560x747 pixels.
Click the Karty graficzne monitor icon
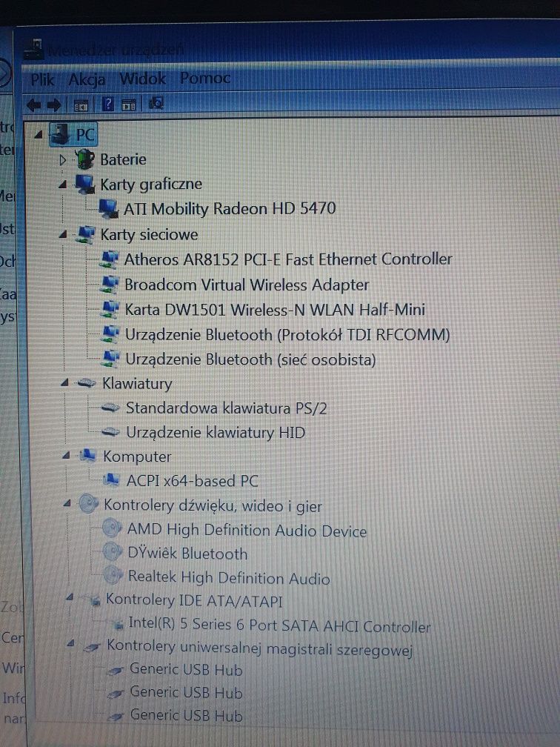84,185
